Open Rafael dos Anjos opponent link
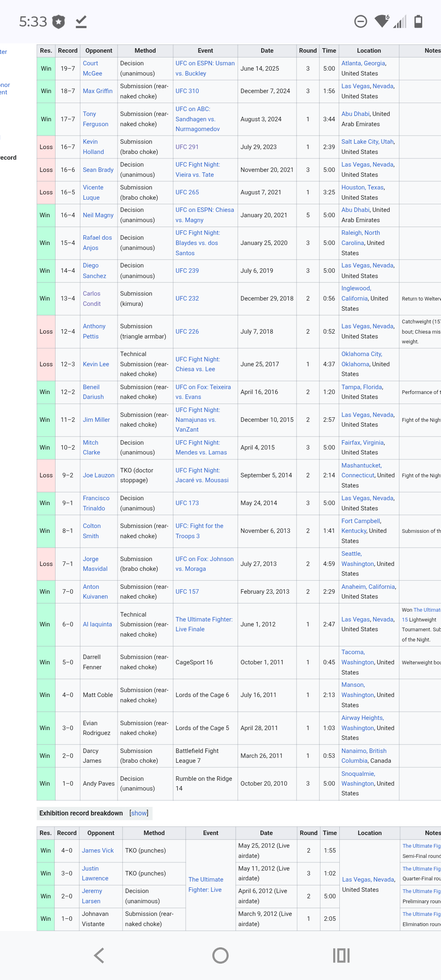441x980 pixels. [x=97, y=243]
